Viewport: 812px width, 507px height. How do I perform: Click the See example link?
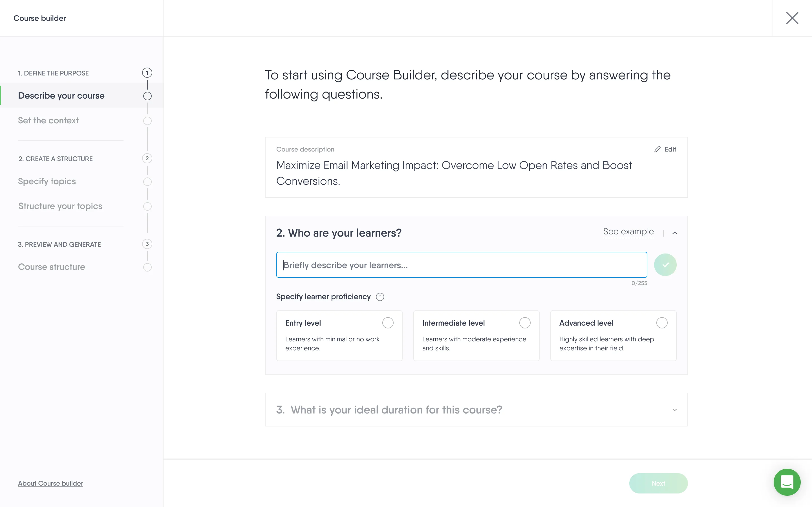point(628,232)
